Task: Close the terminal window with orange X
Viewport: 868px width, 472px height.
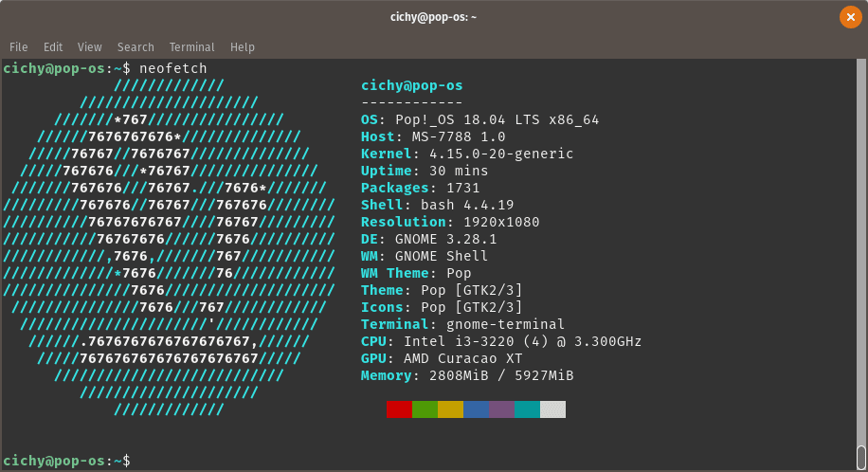Action: [851, 17]
